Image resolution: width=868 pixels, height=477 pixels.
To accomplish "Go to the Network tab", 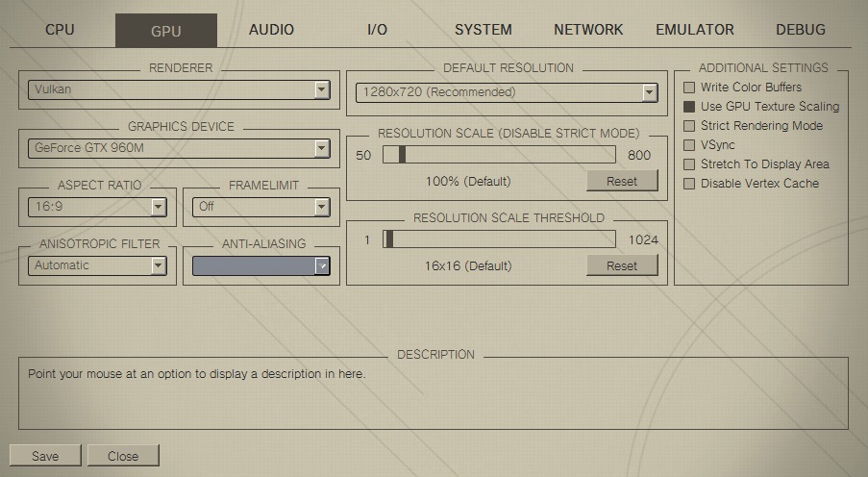I will (x=588, y=30).
